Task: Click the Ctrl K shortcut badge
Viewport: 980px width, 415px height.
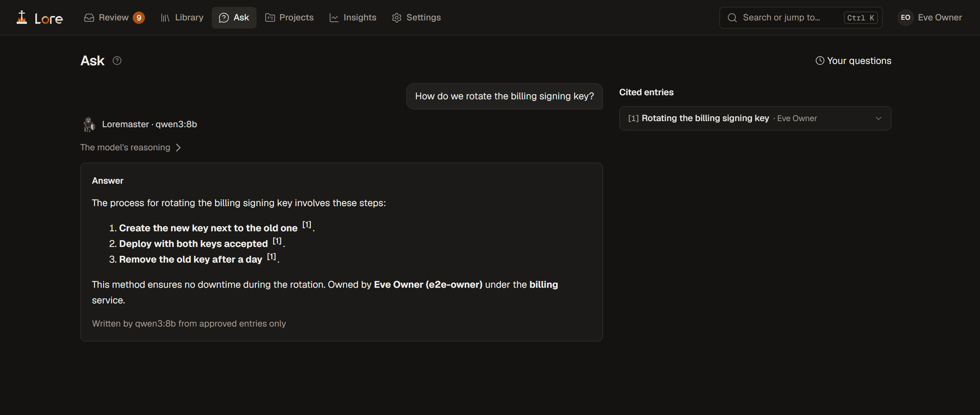Action: 861,17
